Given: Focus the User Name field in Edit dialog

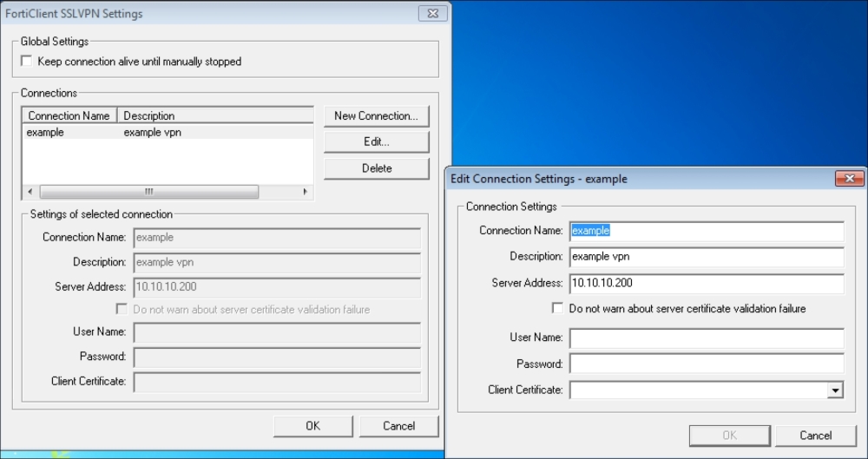Looking at the screenshot, I should (707, 338).
